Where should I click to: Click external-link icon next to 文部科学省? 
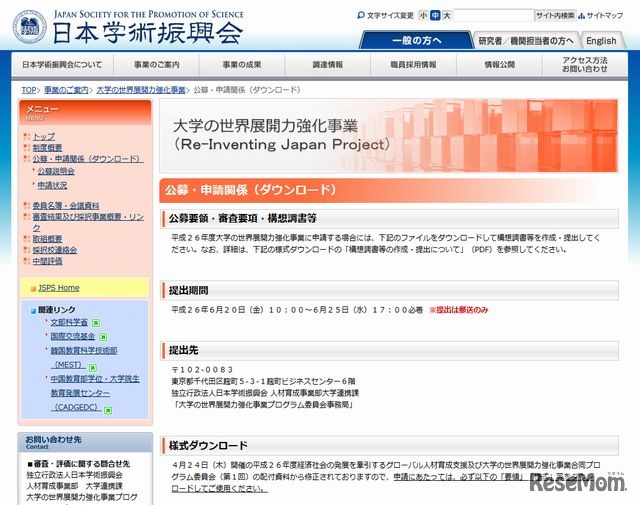tap(96, 323)
